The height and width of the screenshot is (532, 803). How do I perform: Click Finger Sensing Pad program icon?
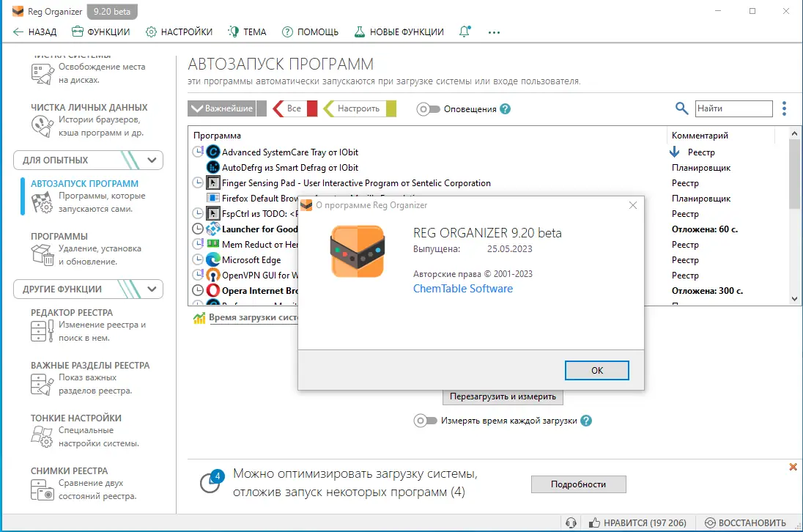click(x=212, y=182)
